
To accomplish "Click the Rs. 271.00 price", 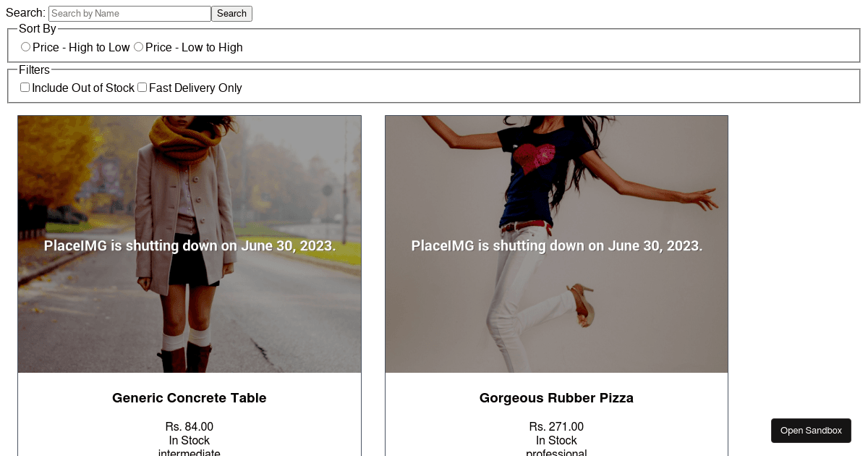I will pos(556,427).
